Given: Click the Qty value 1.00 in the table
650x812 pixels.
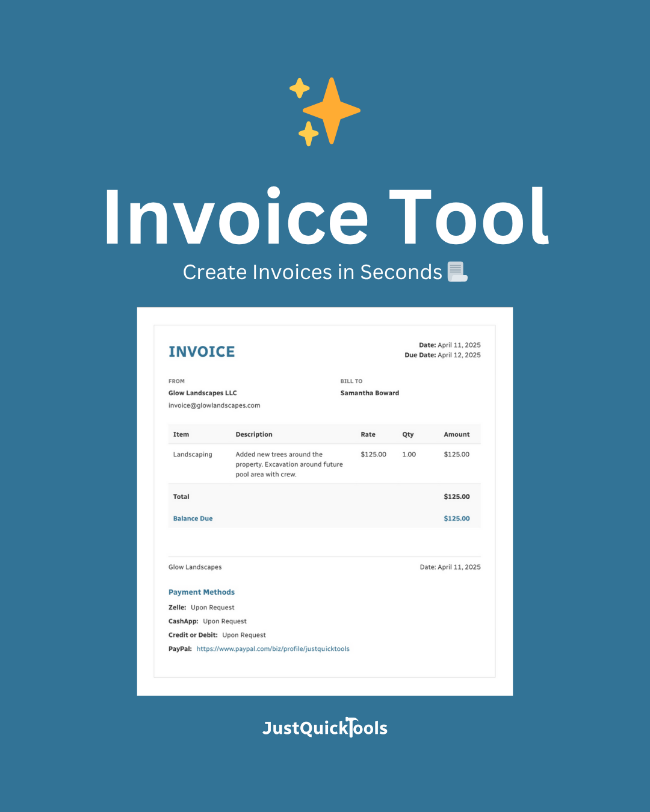Looking at the screenshot, I should [x=409, y=454].
